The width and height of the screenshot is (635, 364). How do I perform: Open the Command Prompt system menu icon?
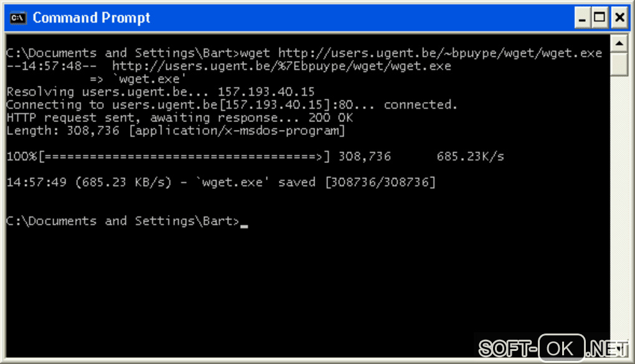tap(18, 18)
